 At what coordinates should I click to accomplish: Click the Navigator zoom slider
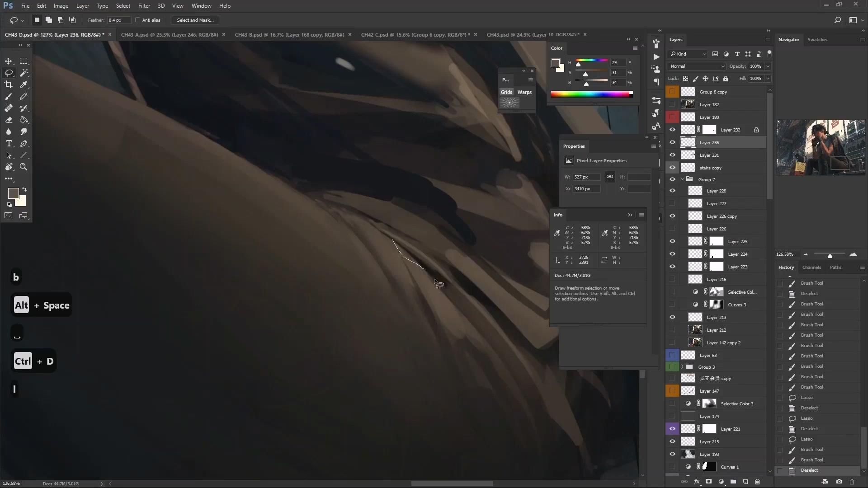pos(830,255)
